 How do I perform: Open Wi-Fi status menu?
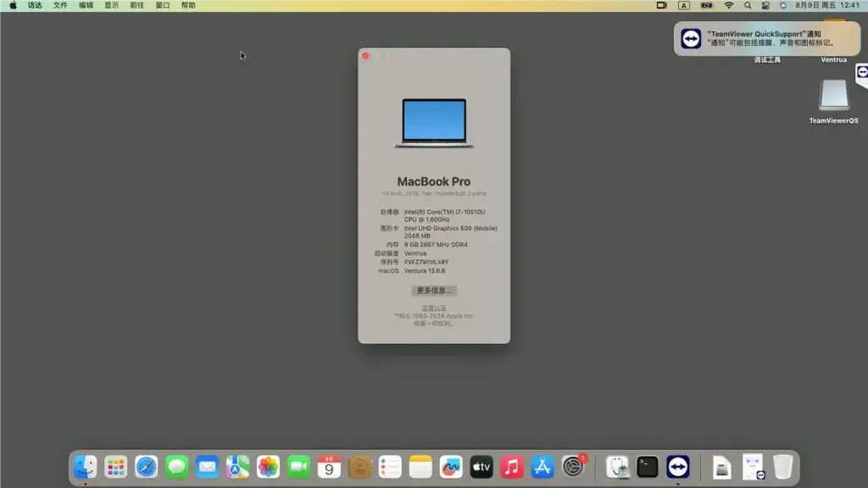(x=728, y=6)
